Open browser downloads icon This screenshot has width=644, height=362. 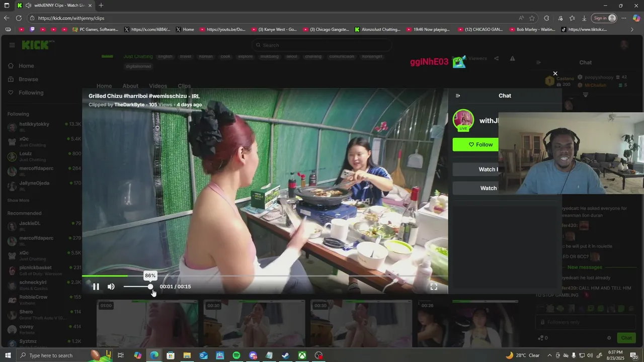point(584,18)
